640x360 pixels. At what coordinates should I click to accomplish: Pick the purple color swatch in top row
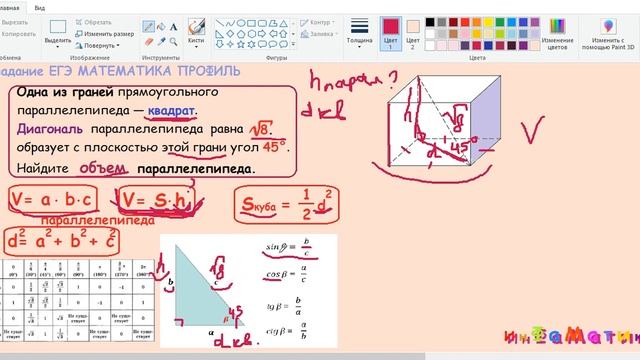point(535,22)
